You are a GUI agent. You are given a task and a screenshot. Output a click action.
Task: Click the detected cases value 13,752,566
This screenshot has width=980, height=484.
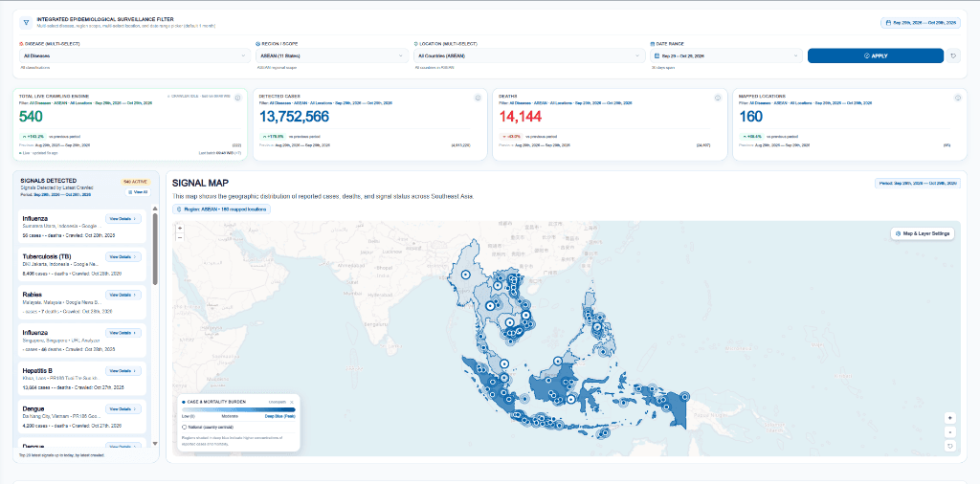294,116
